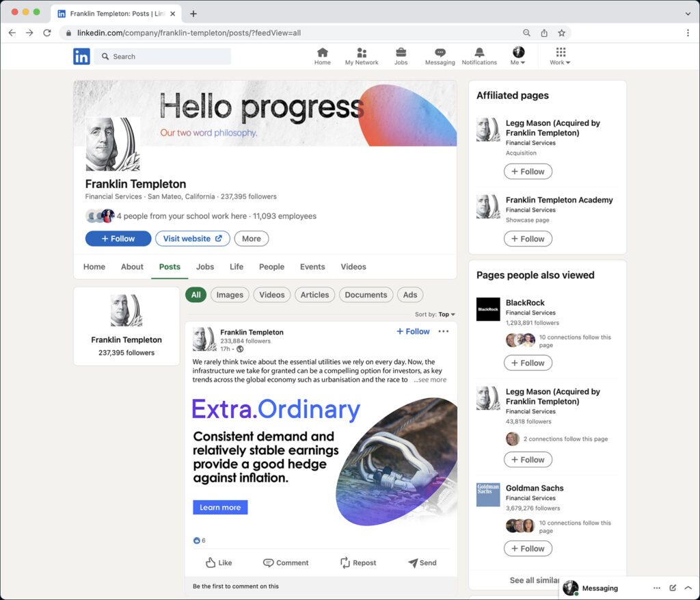Image resolution: width=700 pixels, height=600 pixels.
Task: Follow Goldman Sachs page
Action: [528, 548]
